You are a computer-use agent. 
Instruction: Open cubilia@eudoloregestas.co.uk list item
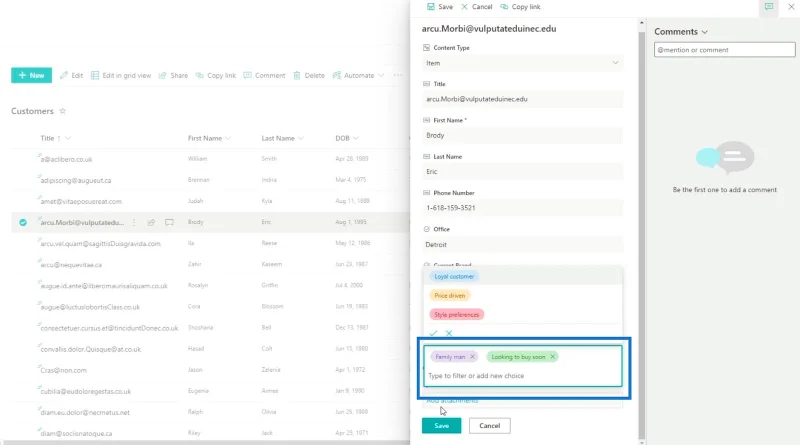[x=86, y=391]
